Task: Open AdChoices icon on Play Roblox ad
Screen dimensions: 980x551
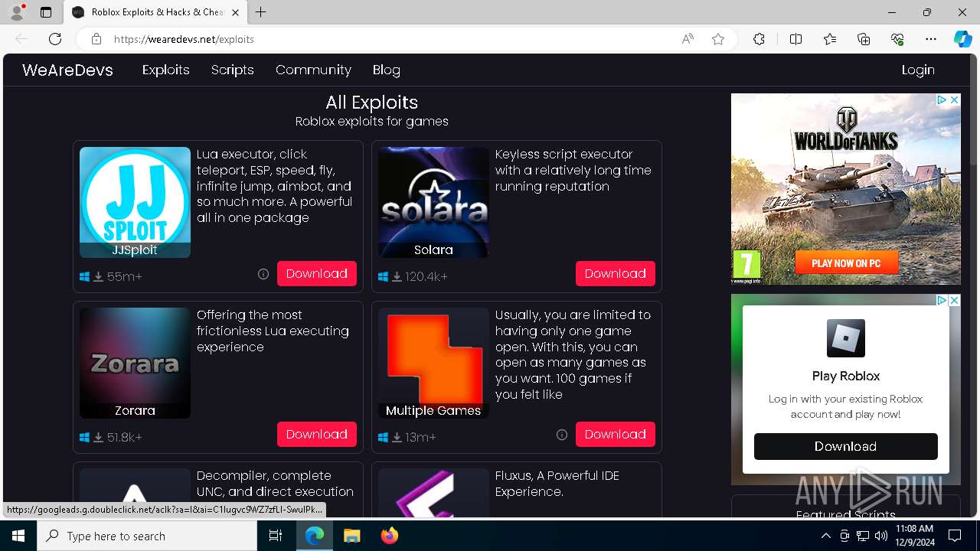Action: point(943,300)
